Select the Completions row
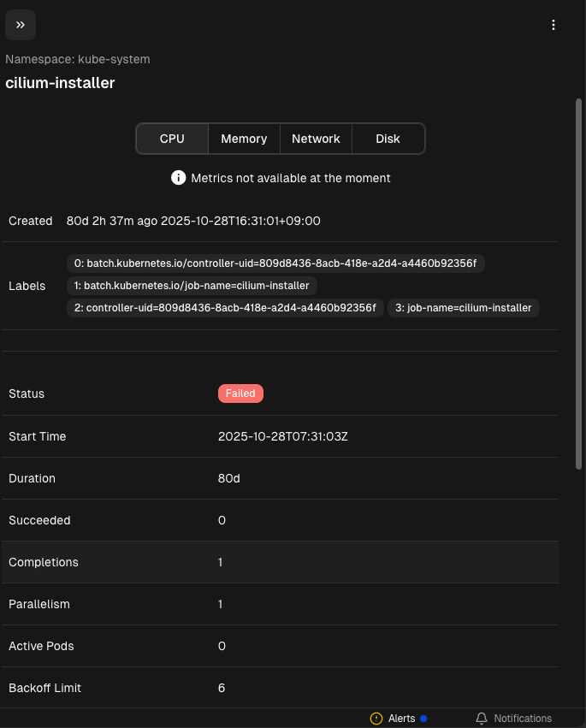Viewport: 586px width, 728px height. tap(280, 562)
